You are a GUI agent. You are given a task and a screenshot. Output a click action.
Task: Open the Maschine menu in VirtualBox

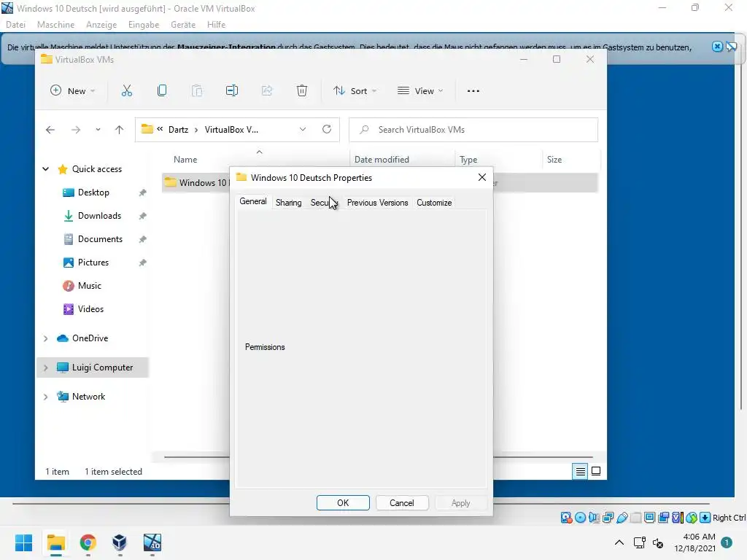55,25
